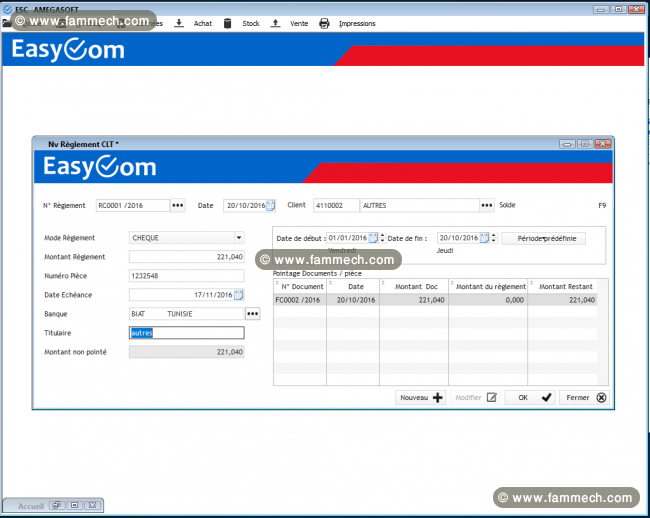
Task: Increment the Date de début spinner
Action: click(382, 235)
